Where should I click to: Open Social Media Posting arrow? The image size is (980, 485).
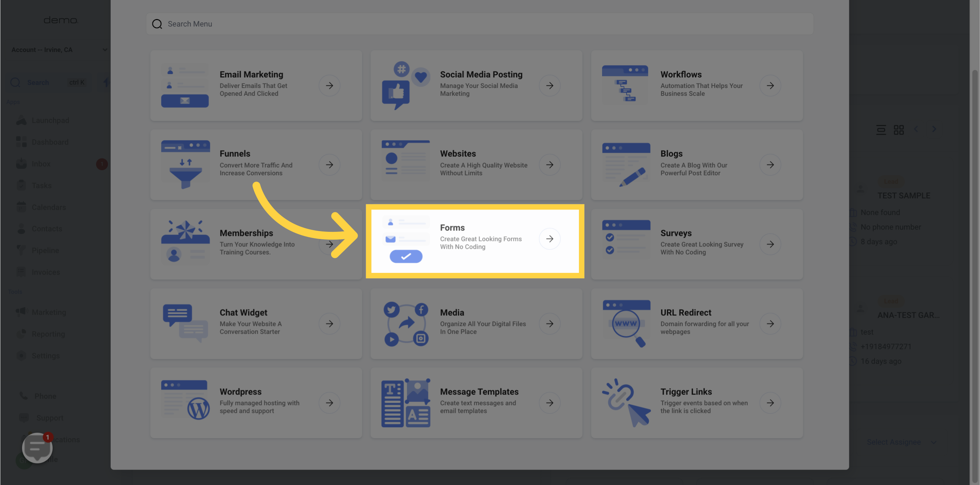coord(549,86)
